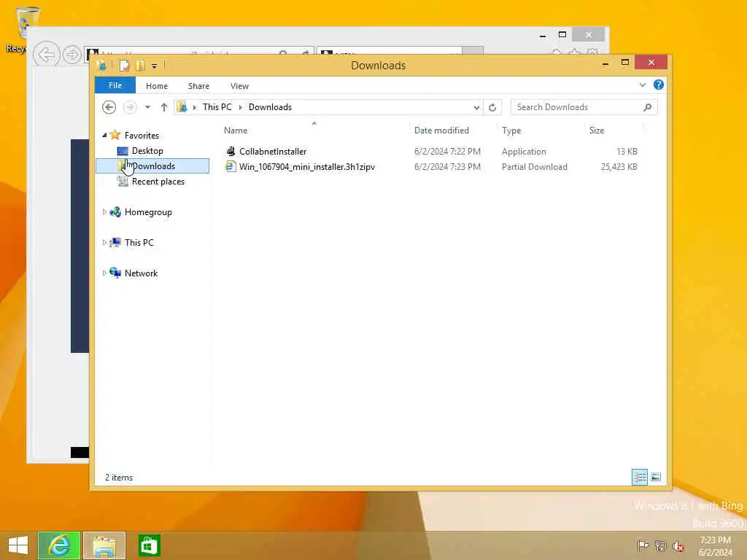This screenshot has width=747, height=560.
Task: Select This PC in navigation pane
Action: pos(139,243)
